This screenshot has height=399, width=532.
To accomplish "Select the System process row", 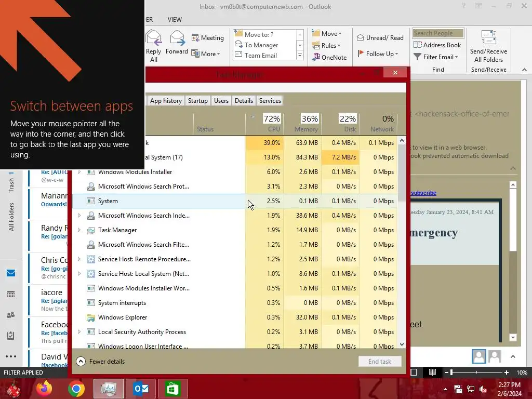I will pos(235,201).
